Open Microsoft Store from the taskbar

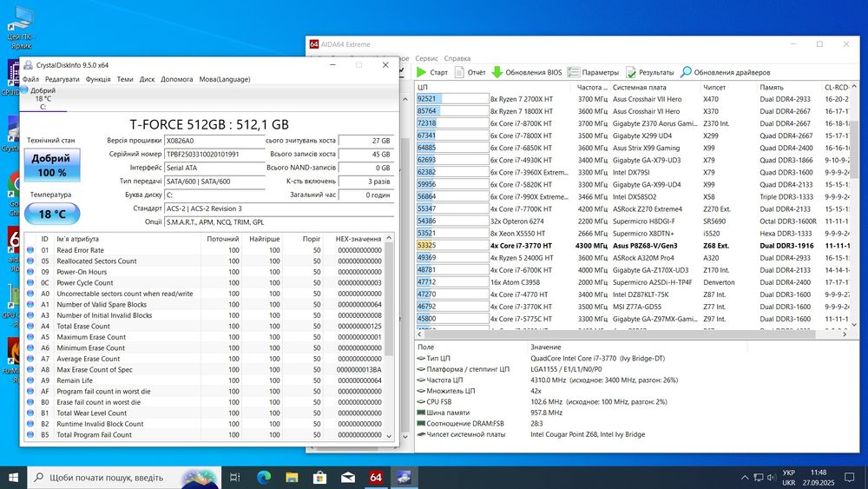pyautogui.click(x=320, y=478)
